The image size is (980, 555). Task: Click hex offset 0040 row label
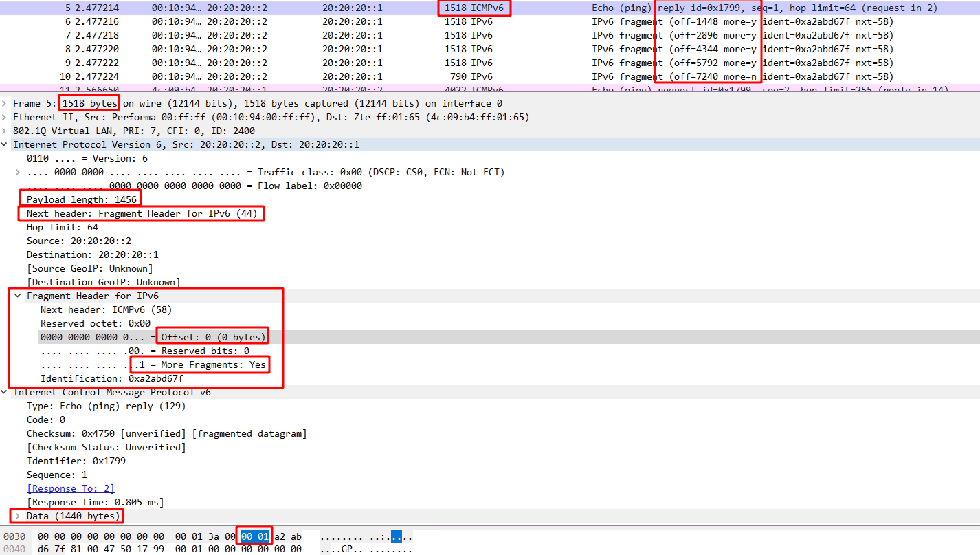[x=14, y=549]
